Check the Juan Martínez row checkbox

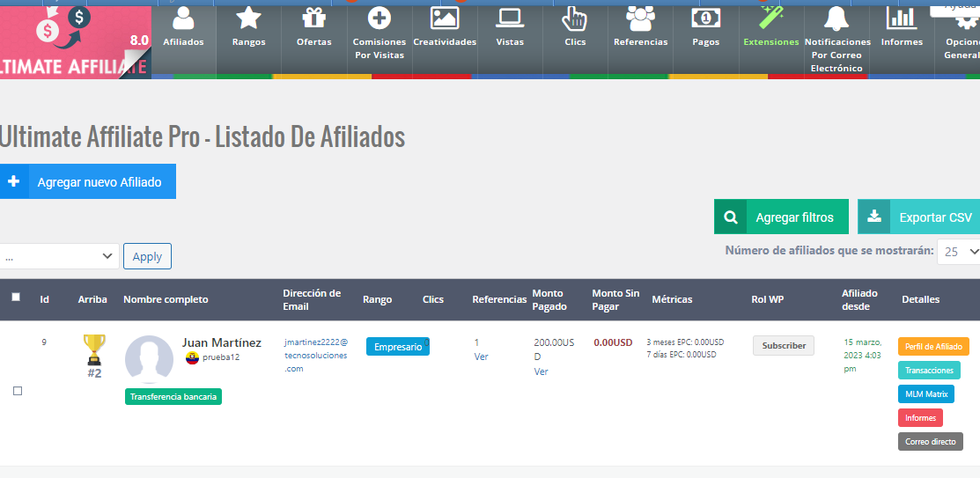click(x=18, y=391)
